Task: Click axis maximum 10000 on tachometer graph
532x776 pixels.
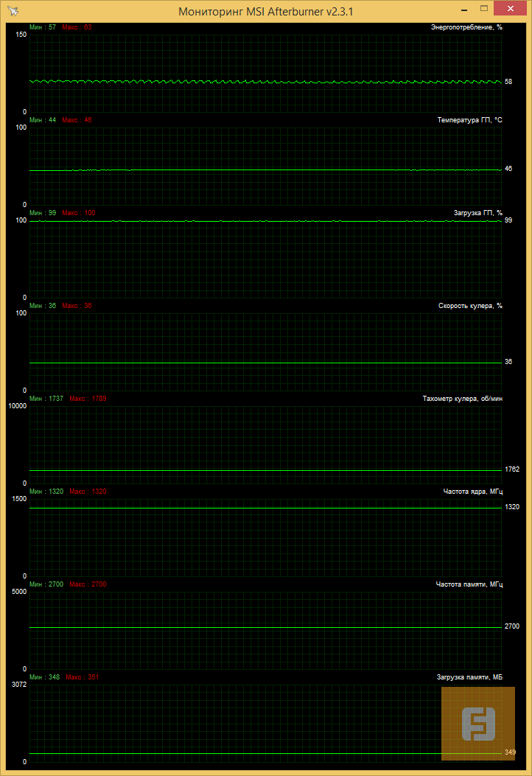Action: point(18,406)
